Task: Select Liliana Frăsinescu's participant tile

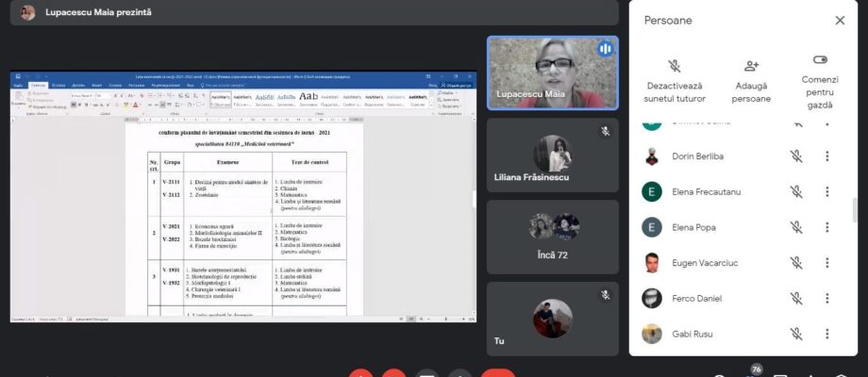Action: [553, 156]
